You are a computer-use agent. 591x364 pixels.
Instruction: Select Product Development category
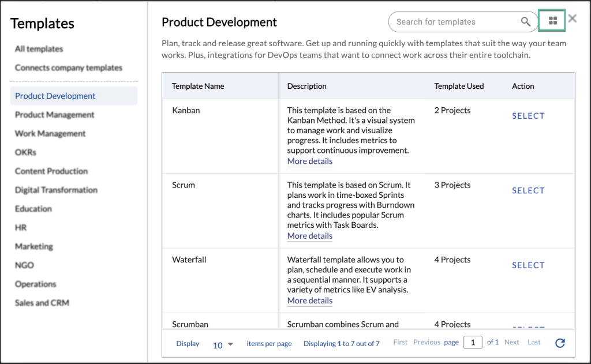pyautogui.click(x=74, y=96)
